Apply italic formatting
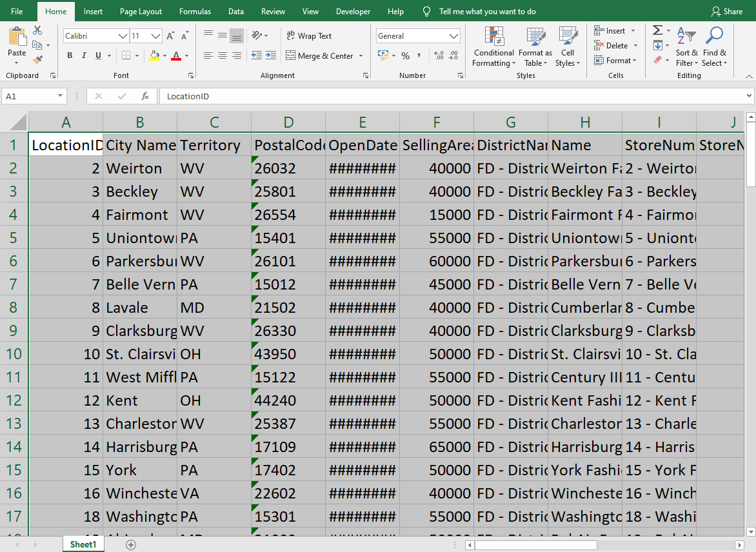 pyautogui.click(x=84, y=55)
